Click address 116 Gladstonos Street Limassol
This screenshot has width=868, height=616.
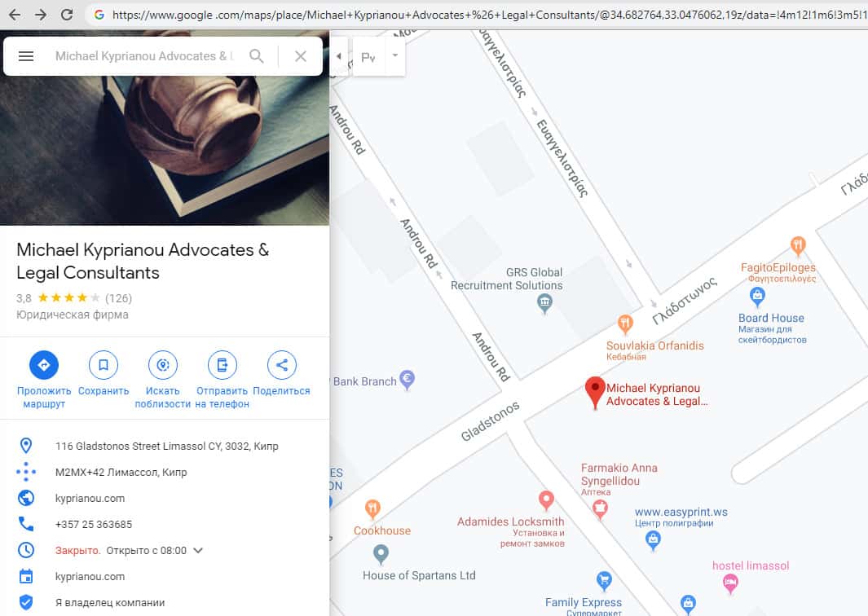click(166, 446)
